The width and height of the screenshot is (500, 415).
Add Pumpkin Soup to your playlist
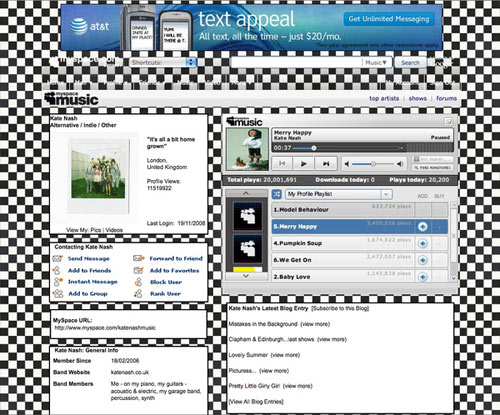[423, 243]
